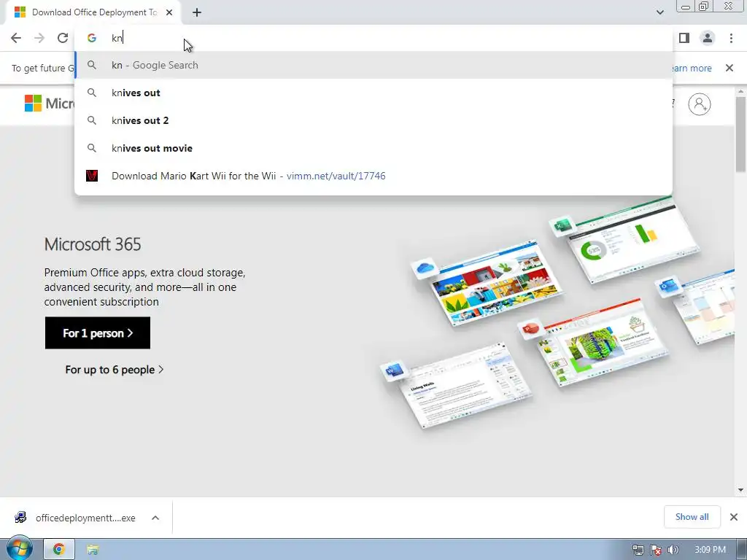The height and width of the screenshot is (560, 747).
Task: Open the Download Mario Kart Wii suggestion
Action: (x=373, y=176)
